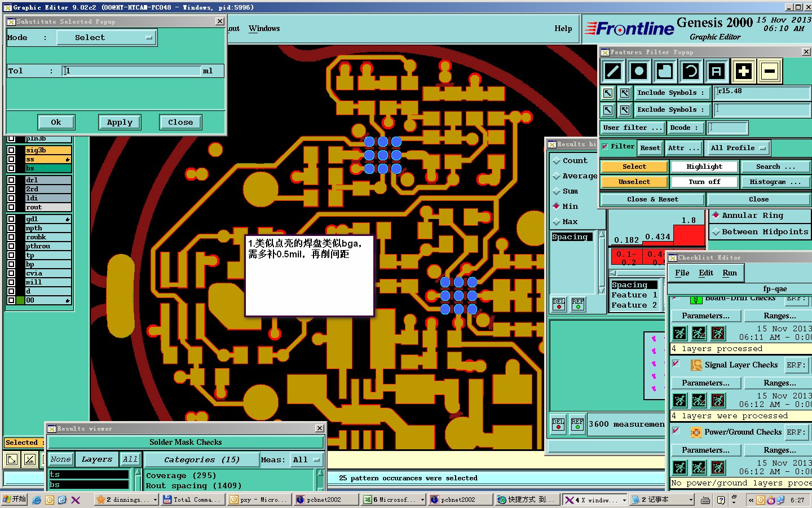Click red results icon under Power/Ground Checks
Screen dimensions: 812x508
(x=718, y=467)
